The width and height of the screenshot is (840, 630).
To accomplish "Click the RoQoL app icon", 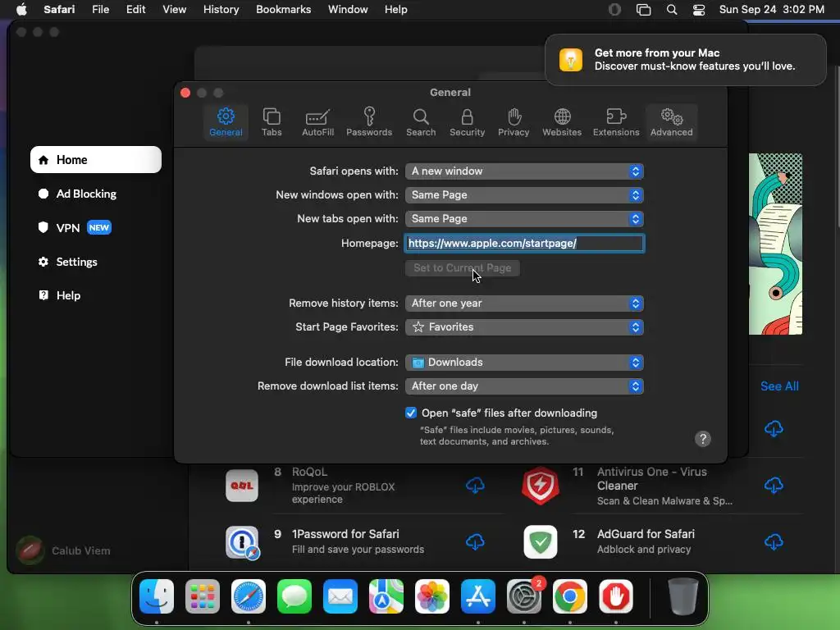I will point(242,486).
